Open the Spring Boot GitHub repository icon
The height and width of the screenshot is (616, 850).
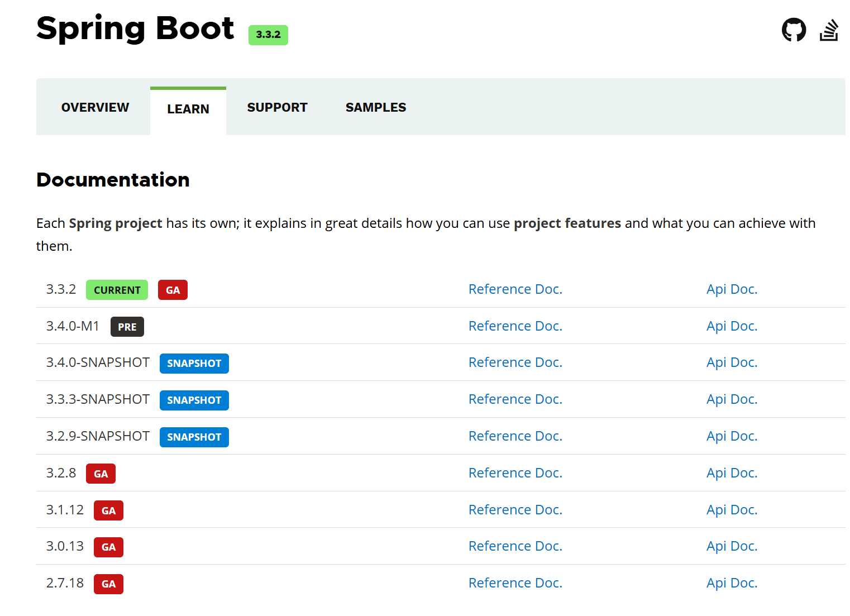click(794, 30)
